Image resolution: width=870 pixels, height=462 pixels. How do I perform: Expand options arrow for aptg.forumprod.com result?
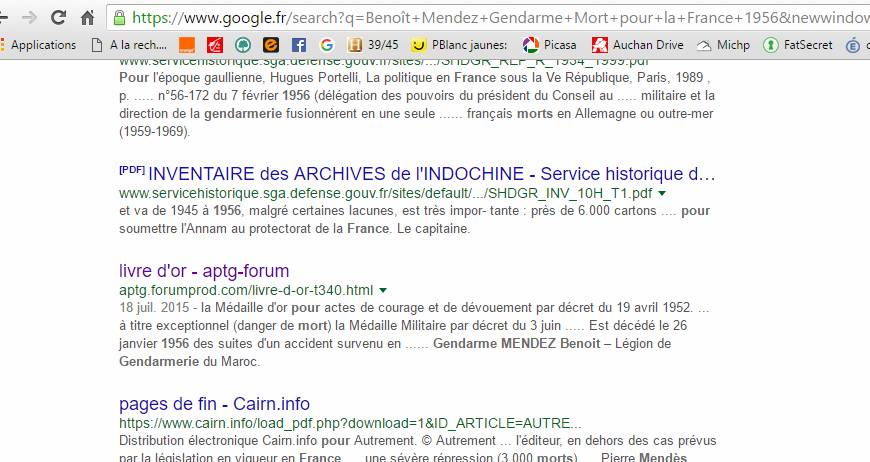pyautogui.click(x=382, y=291)
